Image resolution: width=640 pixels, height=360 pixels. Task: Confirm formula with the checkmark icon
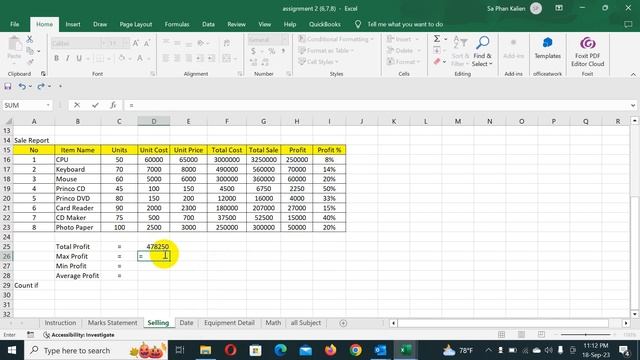pos(95,105)
